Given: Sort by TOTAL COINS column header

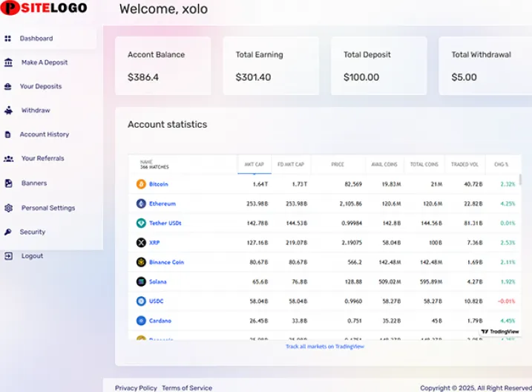Looking at the screenshot, I should click(424, 165).
